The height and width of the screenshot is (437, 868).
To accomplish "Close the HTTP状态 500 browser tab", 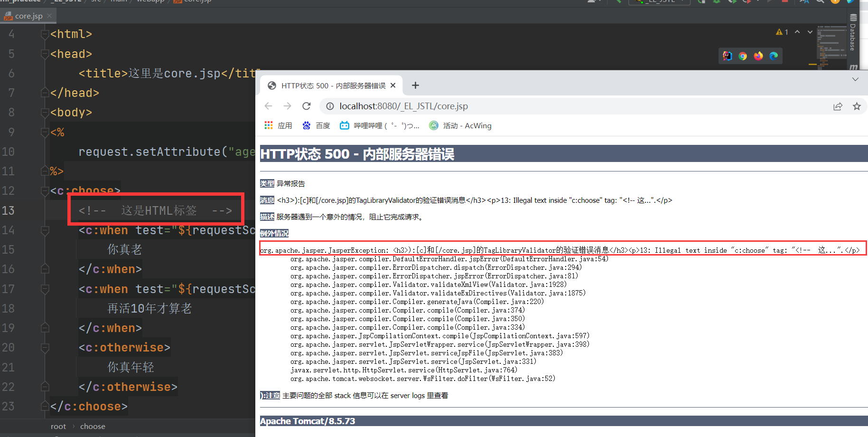I will [x=393, y=85].
